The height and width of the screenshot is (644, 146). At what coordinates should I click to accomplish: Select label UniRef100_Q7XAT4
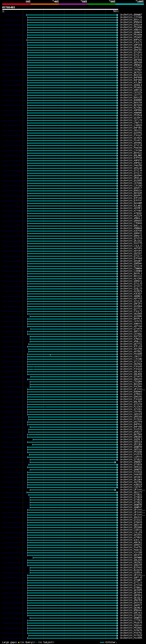131,329
